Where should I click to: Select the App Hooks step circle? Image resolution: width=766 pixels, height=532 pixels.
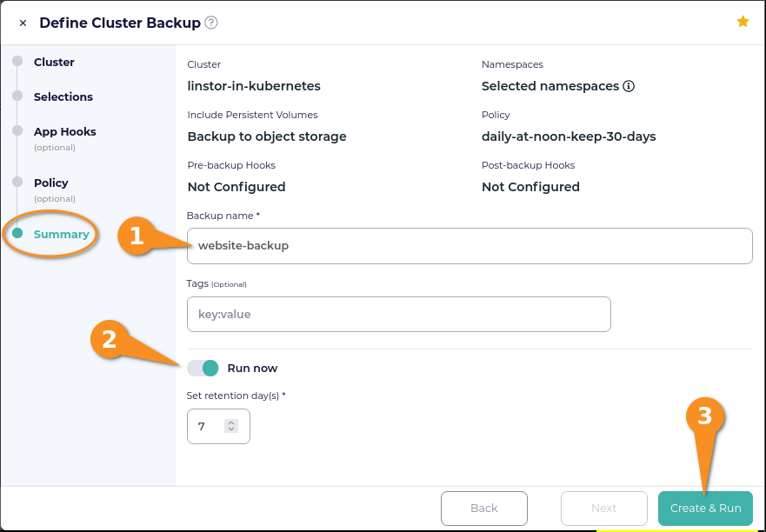pos(17,130)
